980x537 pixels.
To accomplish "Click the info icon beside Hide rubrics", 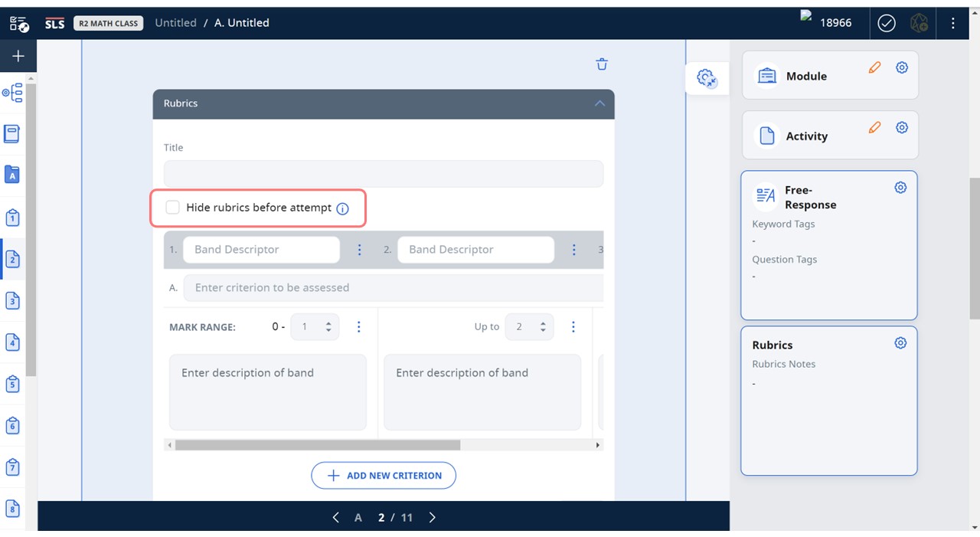I will click(342, 208).
